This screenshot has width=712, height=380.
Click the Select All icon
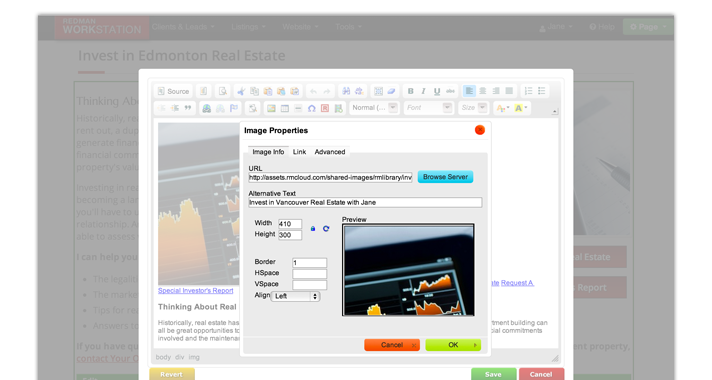pyautogui.click(x=378, y=91)
